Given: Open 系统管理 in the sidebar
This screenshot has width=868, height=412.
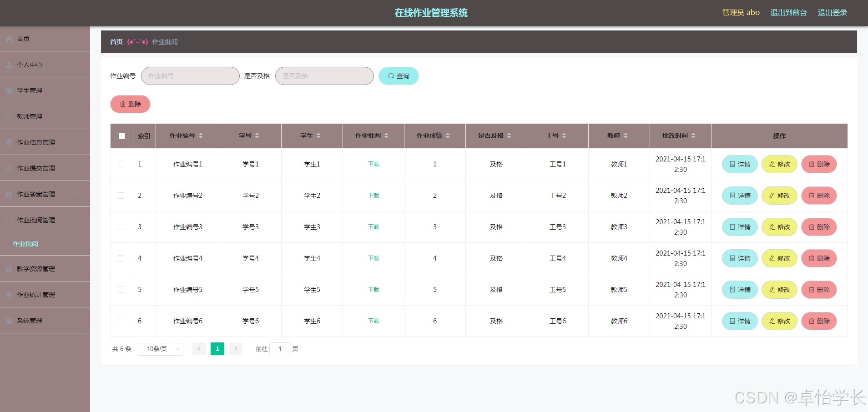Looking at the screenshot, I should [x=45, y=321].
